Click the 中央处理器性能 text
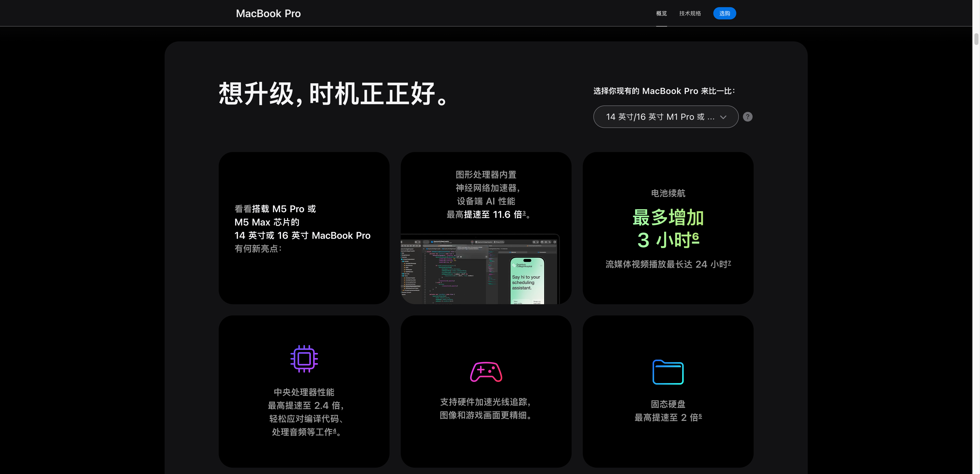Image resolution: width=980 pixels, height=474 pixels. (304, 392)
